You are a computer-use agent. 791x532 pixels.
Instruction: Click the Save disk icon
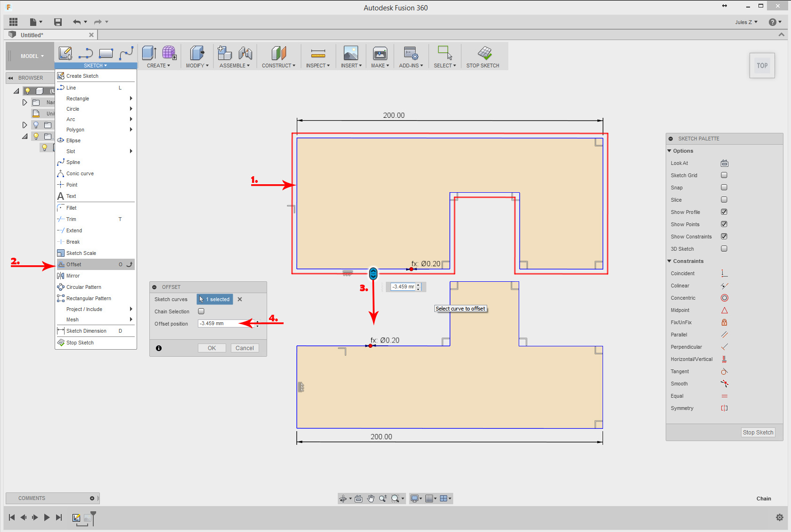pos(58,22)
